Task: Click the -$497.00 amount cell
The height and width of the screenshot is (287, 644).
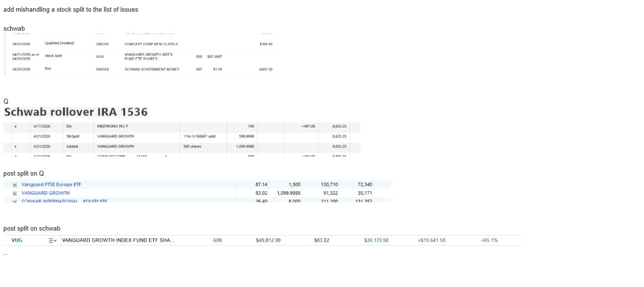Action: tap(265, 70)
